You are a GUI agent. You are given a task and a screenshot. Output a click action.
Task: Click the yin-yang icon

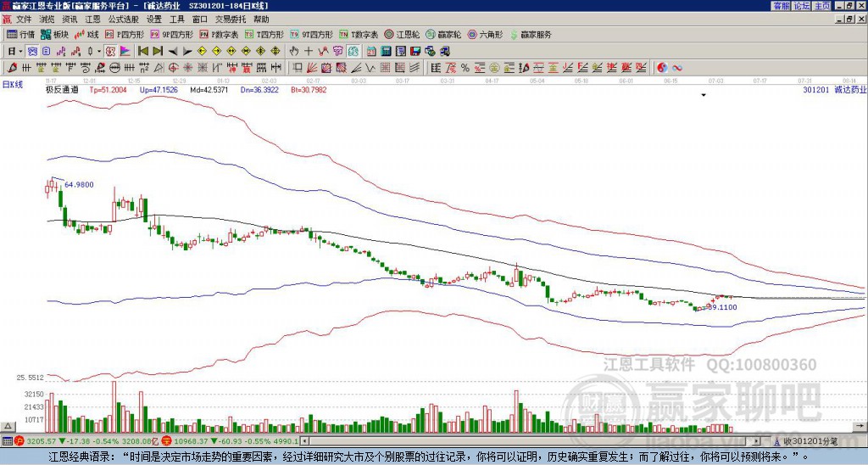click(x=662, y=68)
